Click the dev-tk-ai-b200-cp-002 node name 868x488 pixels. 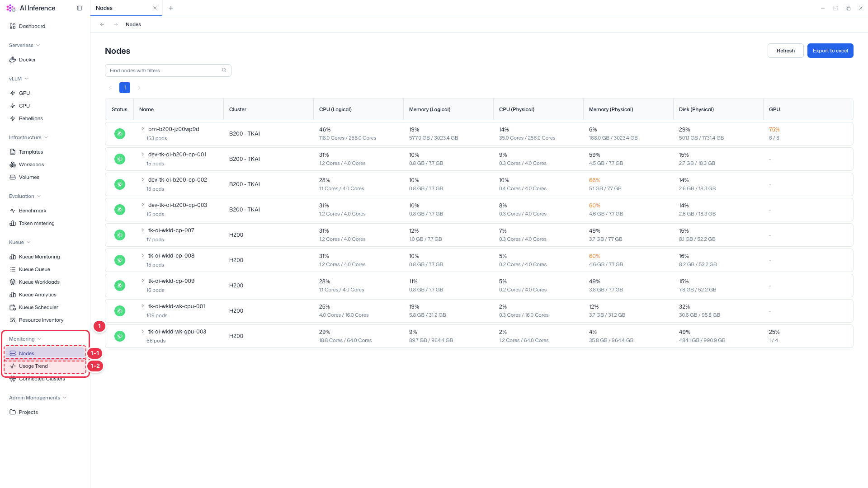click(178, 179)
